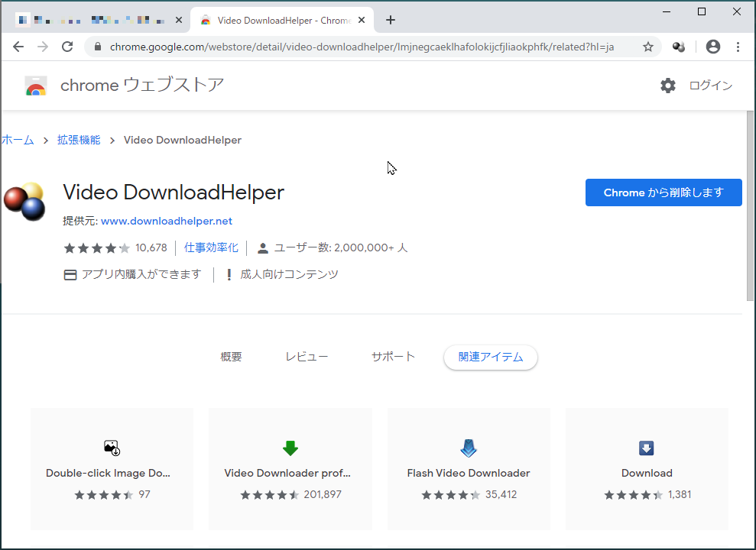Open the Chrome three-dot menu

pyautogui.click(x=738, y=47)
